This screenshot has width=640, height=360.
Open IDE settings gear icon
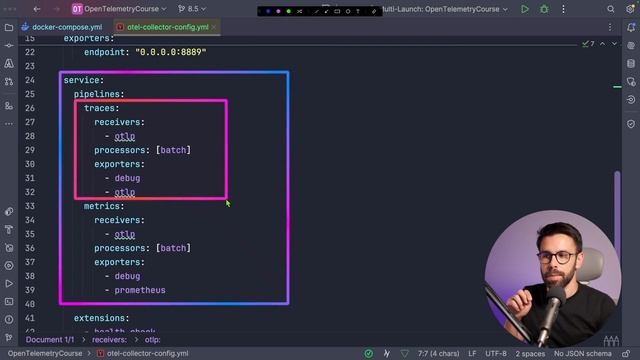pos(630,9)
